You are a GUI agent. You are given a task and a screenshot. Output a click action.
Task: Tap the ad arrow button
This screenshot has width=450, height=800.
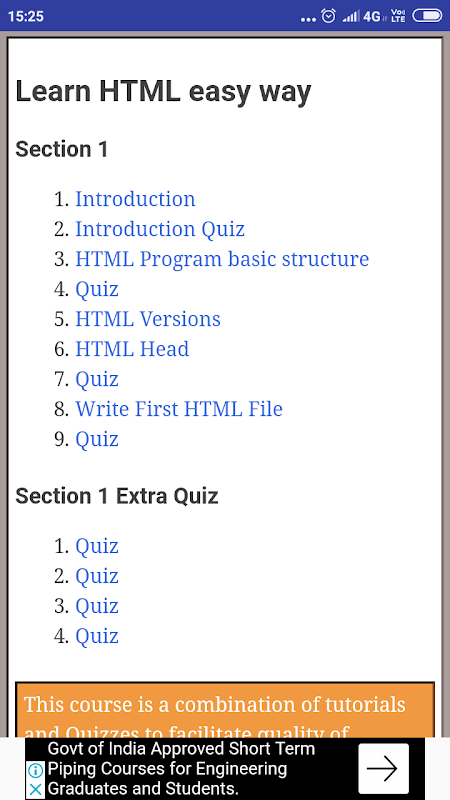click(383, 768)
